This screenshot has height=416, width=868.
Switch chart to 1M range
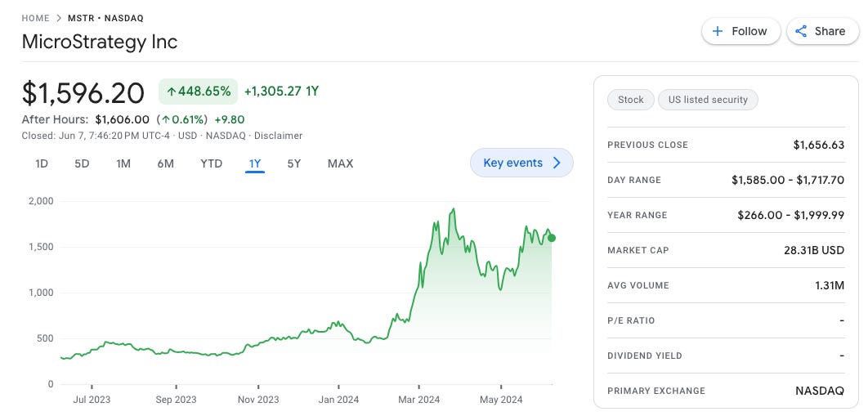tap(123, 163)
